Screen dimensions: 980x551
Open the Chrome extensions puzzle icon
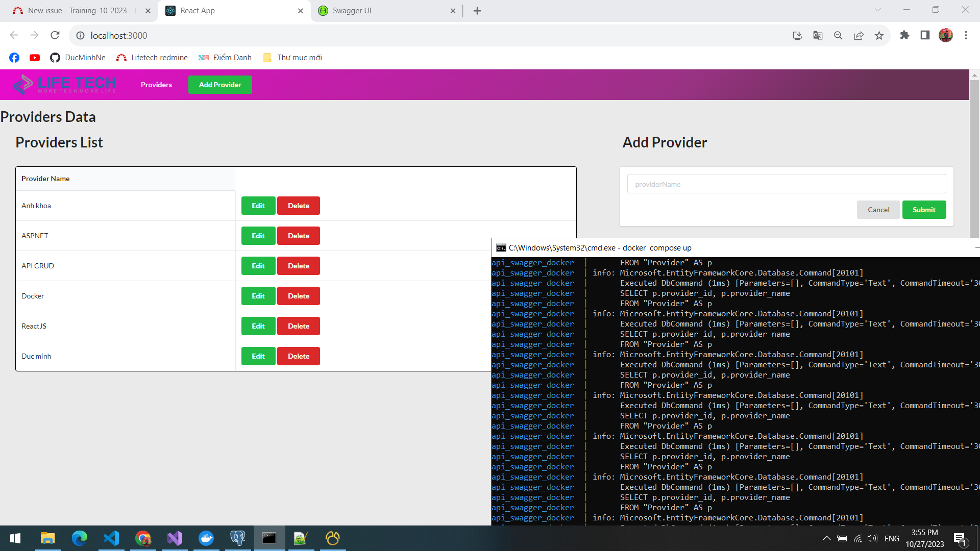point(904,35)
